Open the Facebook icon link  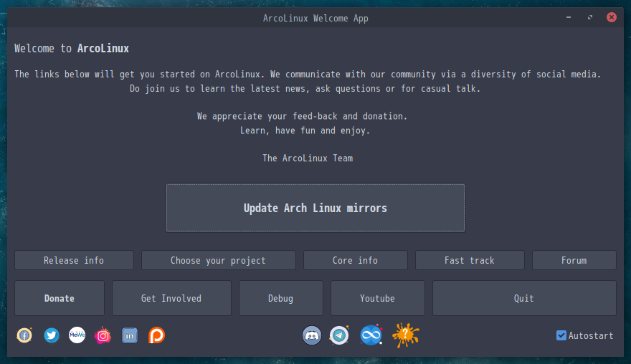[x=24, y=335]
